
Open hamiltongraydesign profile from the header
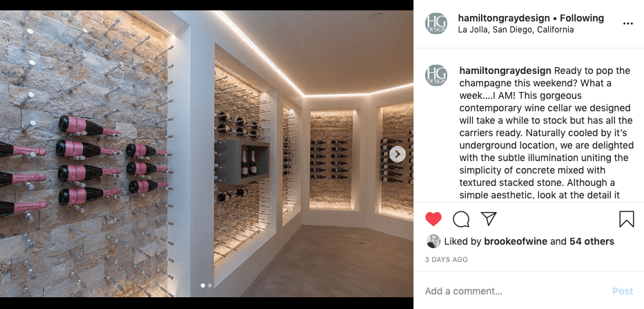tap(504, 18)
